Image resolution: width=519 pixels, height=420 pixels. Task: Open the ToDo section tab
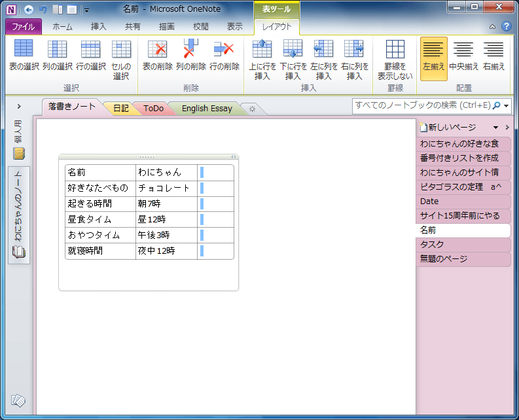[153, 108]
